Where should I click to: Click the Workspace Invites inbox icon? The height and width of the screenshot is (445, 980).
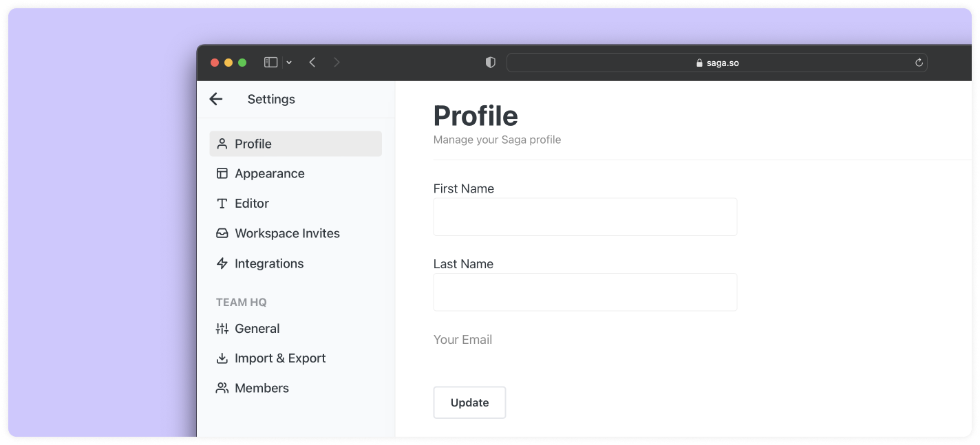tap(222, 233)
